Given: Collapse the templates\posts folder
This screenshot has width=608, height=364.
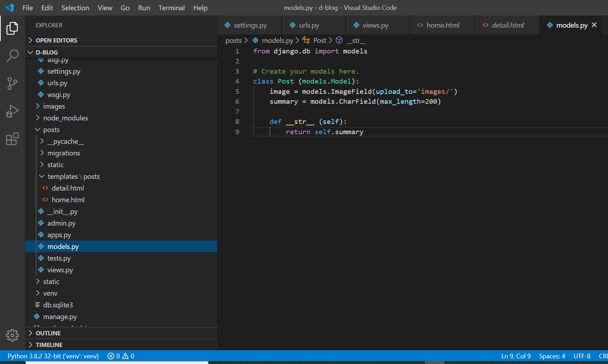Looking at the screenshot, I should tap(42, 176).
